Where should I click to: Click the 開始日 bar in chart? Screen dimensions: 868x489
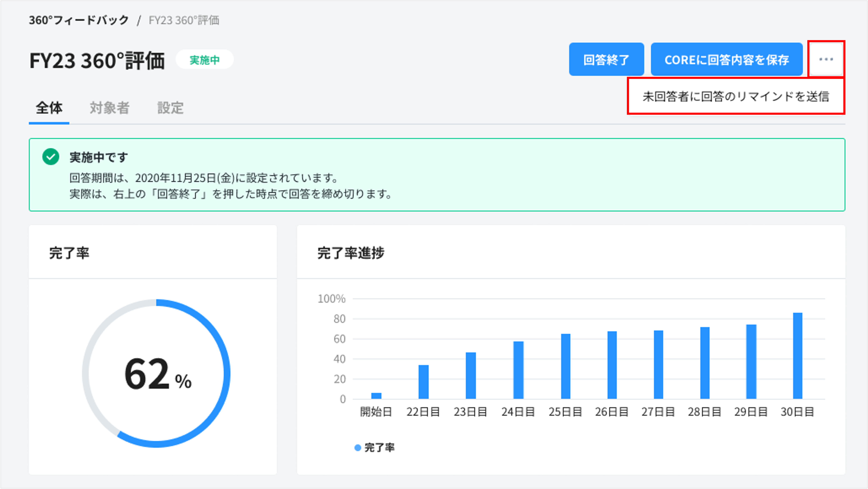click(x=376, y=396)
